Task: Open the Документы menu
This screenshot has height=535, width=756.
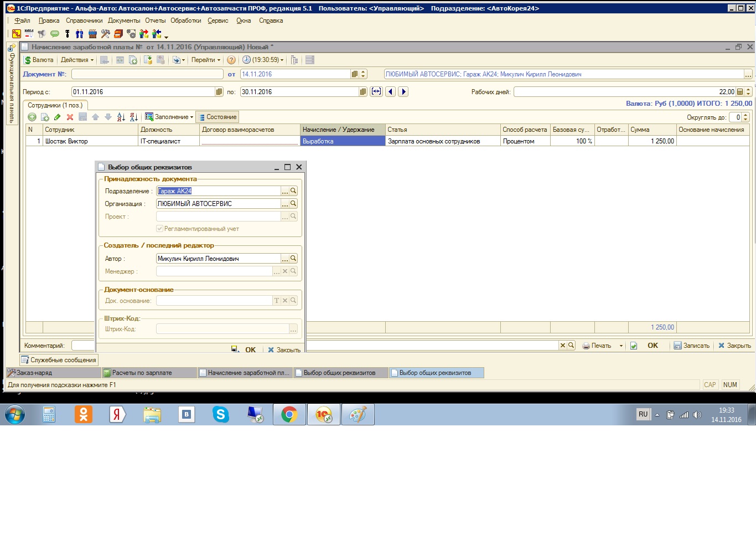Action: click(x=124, y=20)
